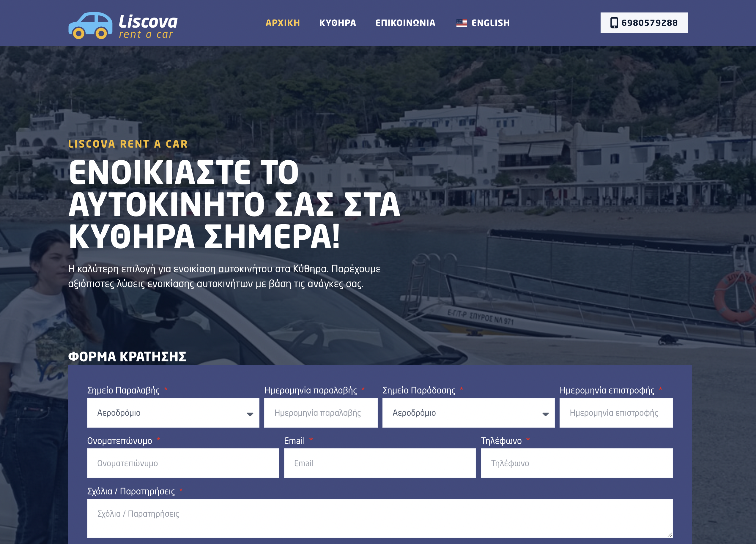Click the Ημερομηνία επιστροφής date field
Image resolution: width=756 pixels, height=544 pixels.
[616, 413]
